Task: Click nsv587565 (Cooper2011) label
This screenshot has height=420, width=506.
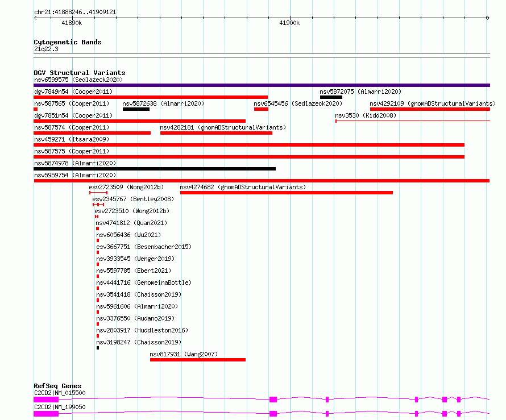Action: coord(72,103)
